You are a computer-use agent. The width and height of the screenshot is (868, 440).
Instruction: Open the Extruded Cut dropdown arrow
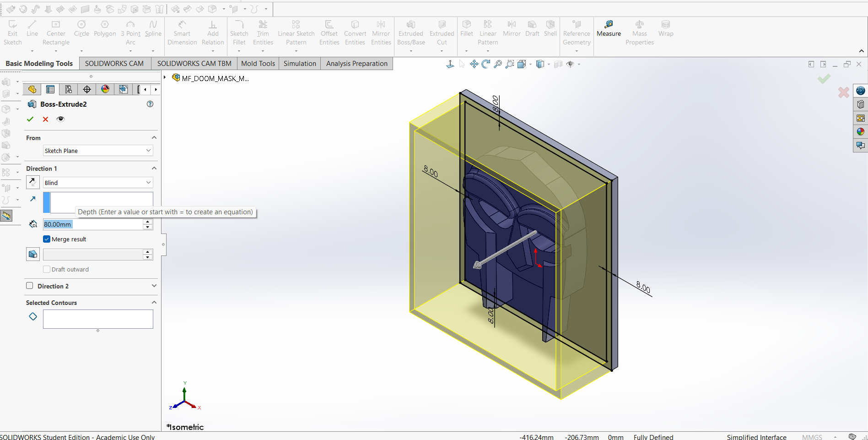click(x=442, y=51)
